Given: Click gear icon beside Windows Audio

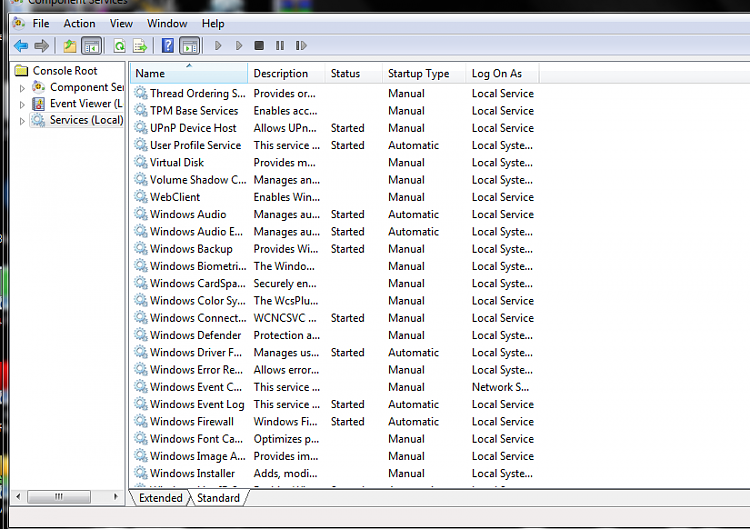Looking at the screenshot, I should click(x=141, y=214).
